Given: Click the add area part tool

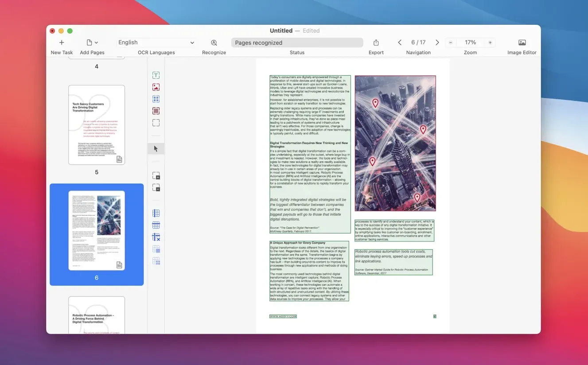Looking at the screenshot, I should [x=156, y=176].
